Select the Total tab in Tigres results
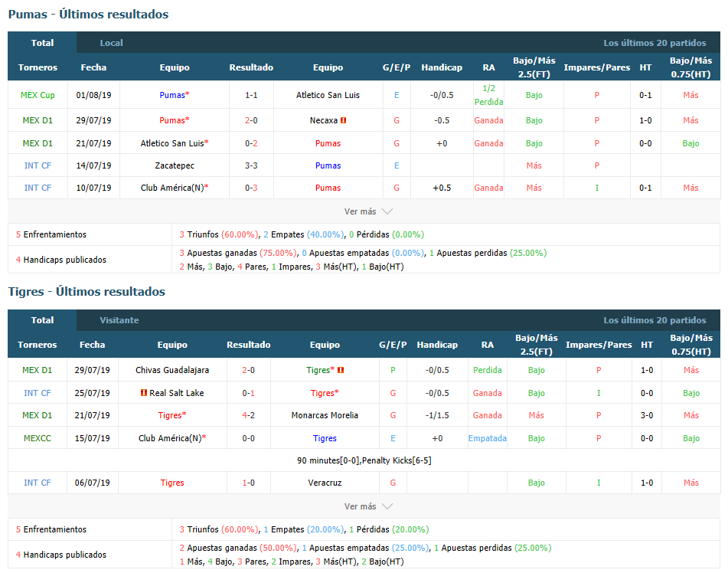728x573 pixels. [x=42, y=320]
